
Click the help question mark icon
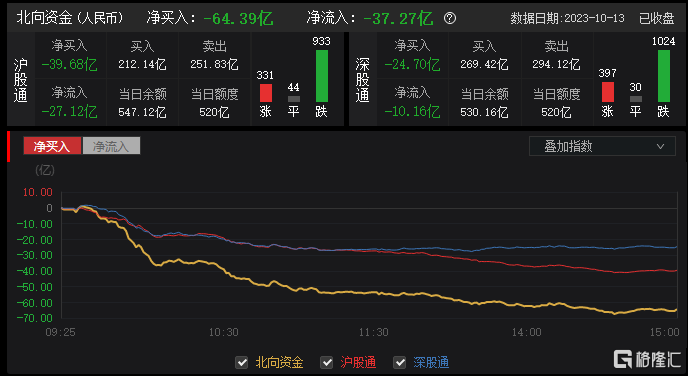click(450, 18)
